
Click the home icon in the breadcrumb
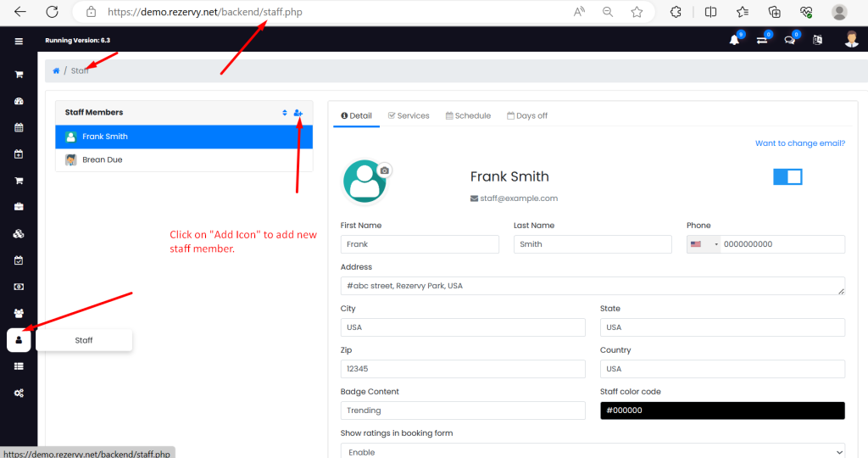pos(56,71)
